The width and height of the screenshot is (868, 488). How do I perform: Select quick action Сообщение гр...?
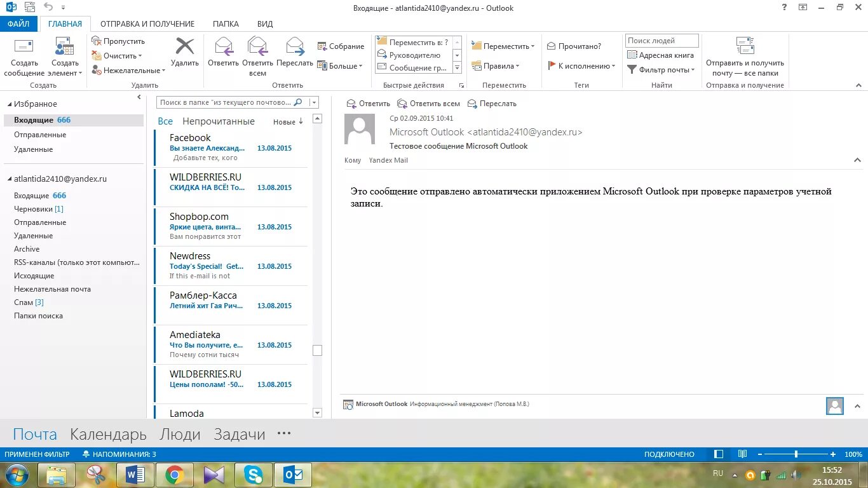point(413,67)
